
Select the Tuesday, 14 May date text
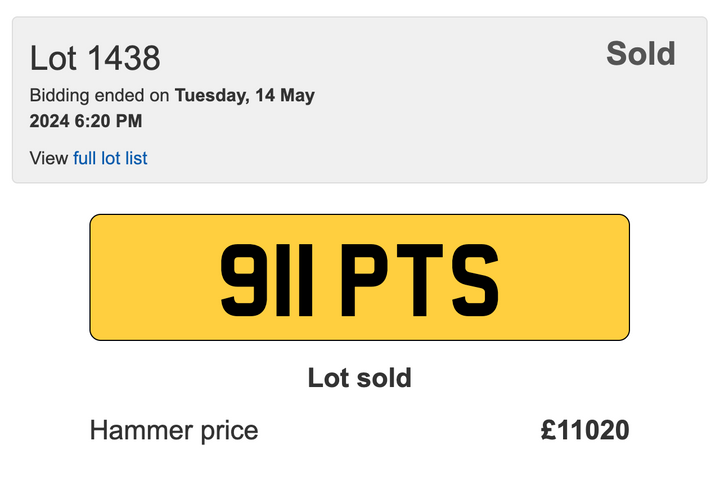245,96
